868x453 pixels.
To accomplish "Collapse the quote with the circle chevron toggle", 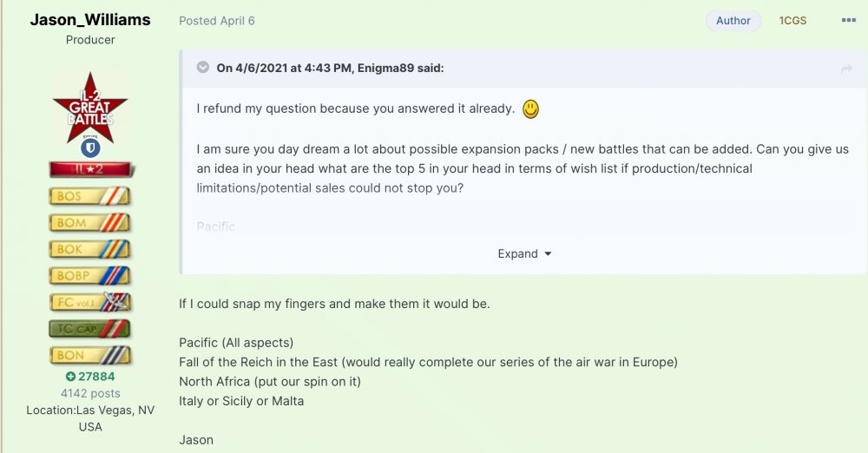I will 203,68.
